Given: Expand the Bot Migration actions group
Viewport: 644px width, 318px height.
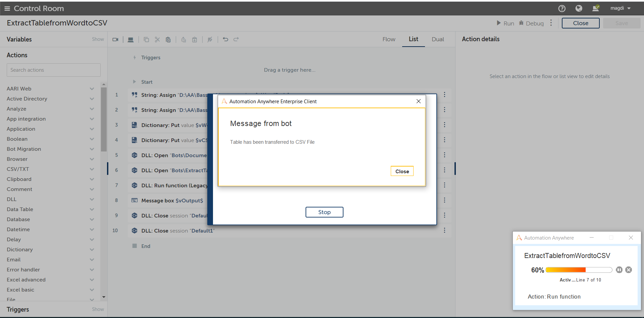Looking at the screenshot, I should [x=92, y=149].
